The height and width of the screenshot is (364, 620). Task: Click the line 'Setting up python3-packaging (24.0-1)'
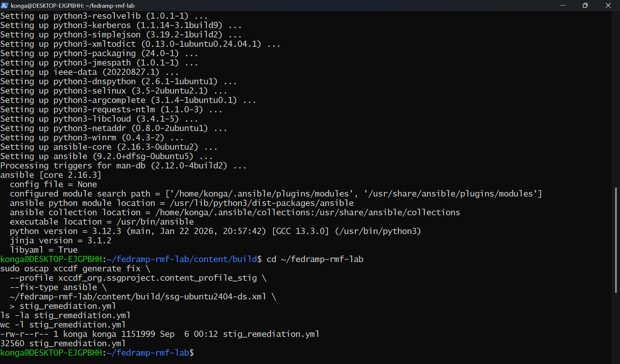coord(99,53)
